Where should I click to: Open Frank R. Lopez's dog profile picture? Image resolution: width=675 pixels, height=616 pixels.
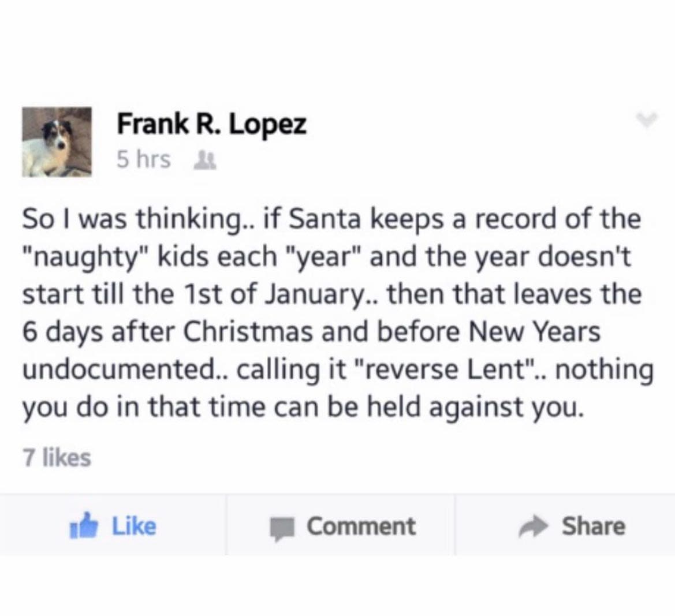pos(57,141)
